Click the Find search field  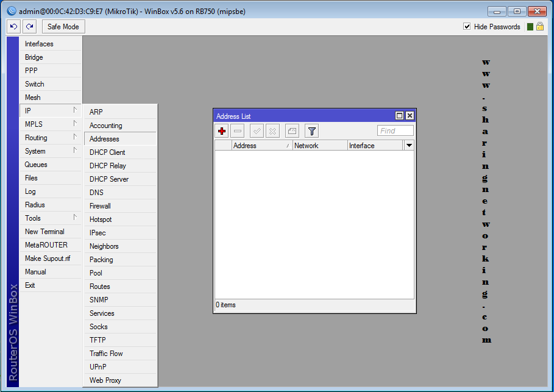click(x=395, y=131)
